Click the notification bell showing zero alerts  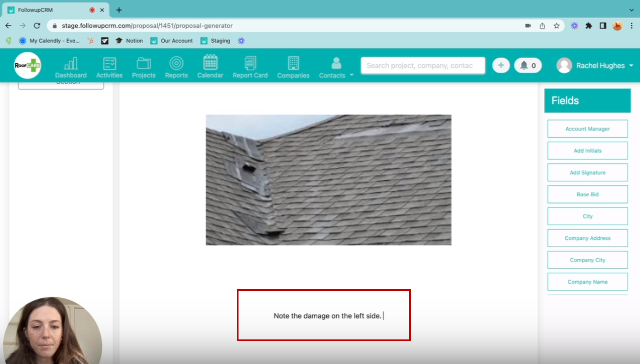(x=528, y=65)
